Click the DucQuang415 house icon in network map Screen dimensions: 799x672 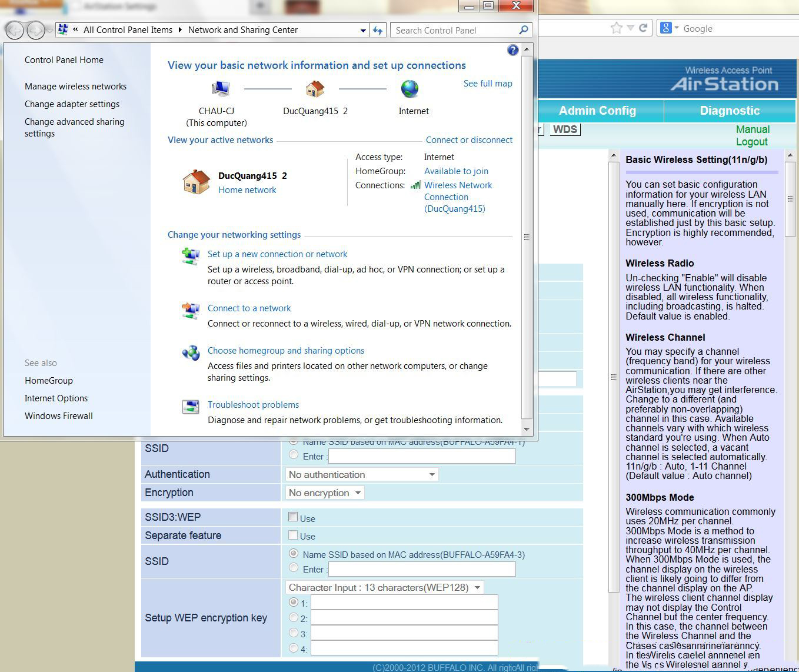coord(315,89)
